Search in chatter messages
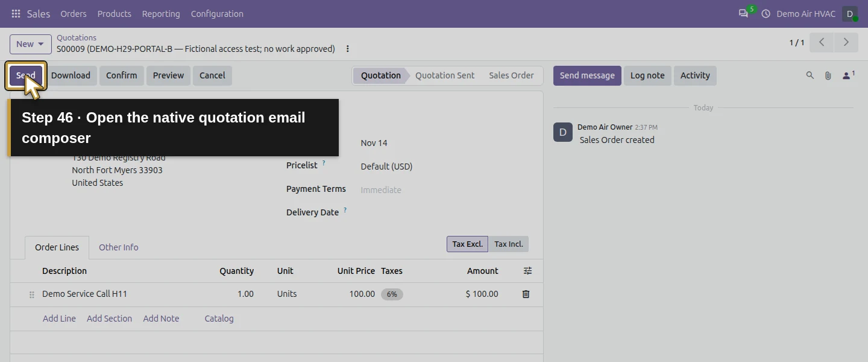This screenshot has height=362, width=868. tap(810, 75)
